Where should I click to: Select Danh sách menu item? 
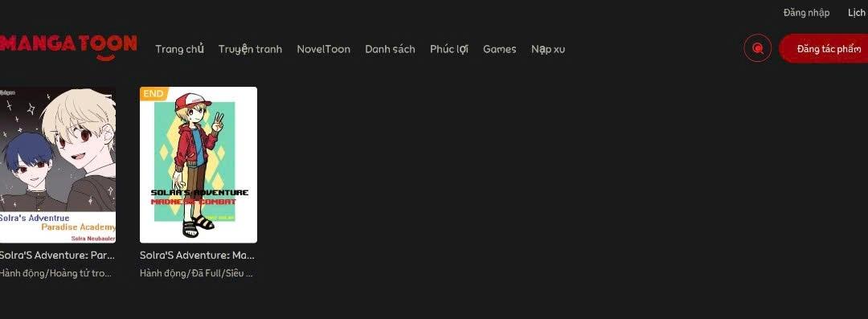pyautogui.click(x=390, y=49)
